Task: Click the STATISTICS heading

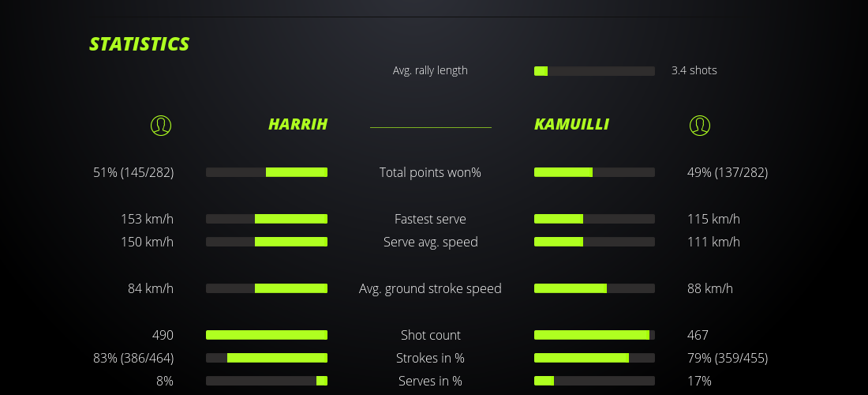Action: [140, 44]
